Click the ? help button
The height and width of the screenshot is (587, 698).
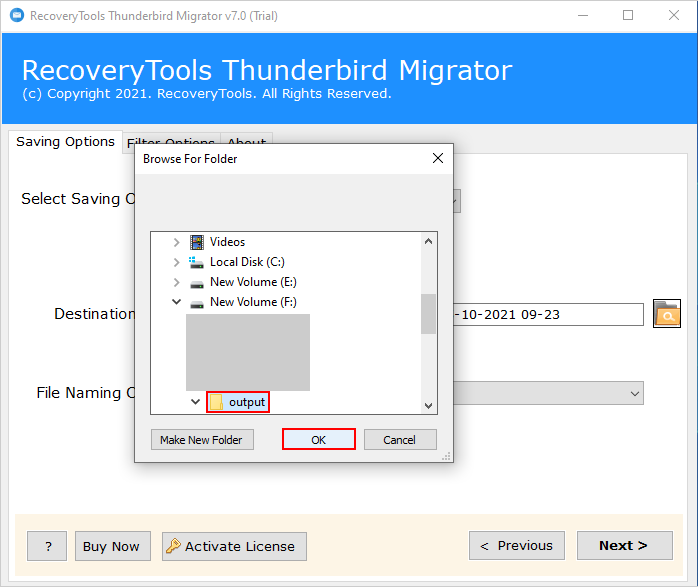47,546
